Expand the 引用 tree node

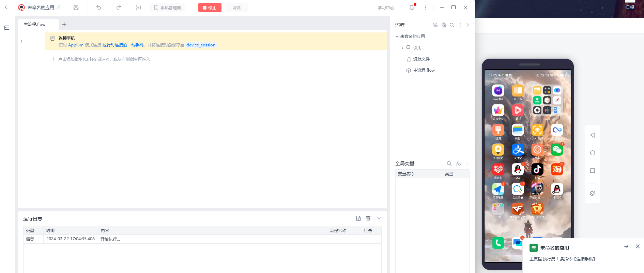[402, 48]
